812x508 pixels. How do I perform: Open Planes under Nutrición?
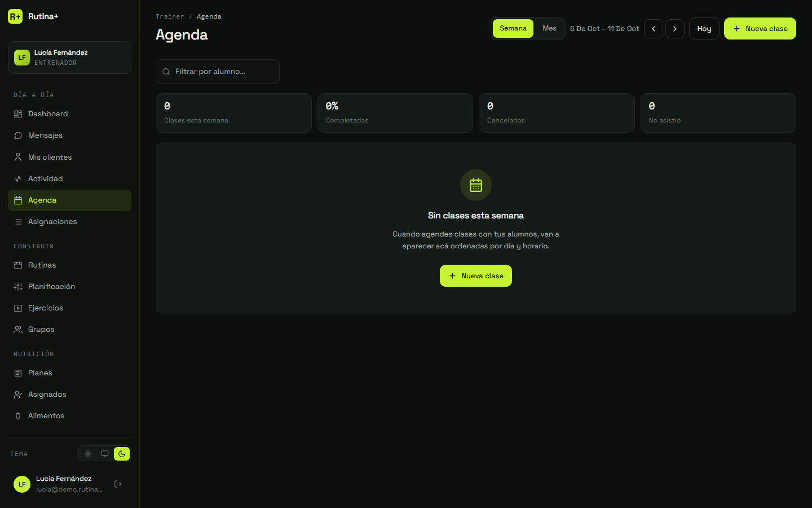(x=69, y=373)
